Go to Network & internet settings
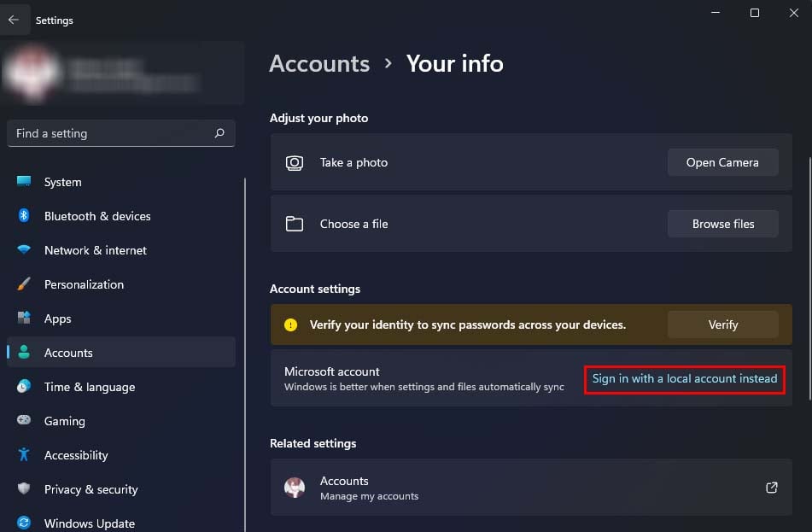The width and height of the screenshot is (812, 532). pyautogui.click(x=121, y=250)
